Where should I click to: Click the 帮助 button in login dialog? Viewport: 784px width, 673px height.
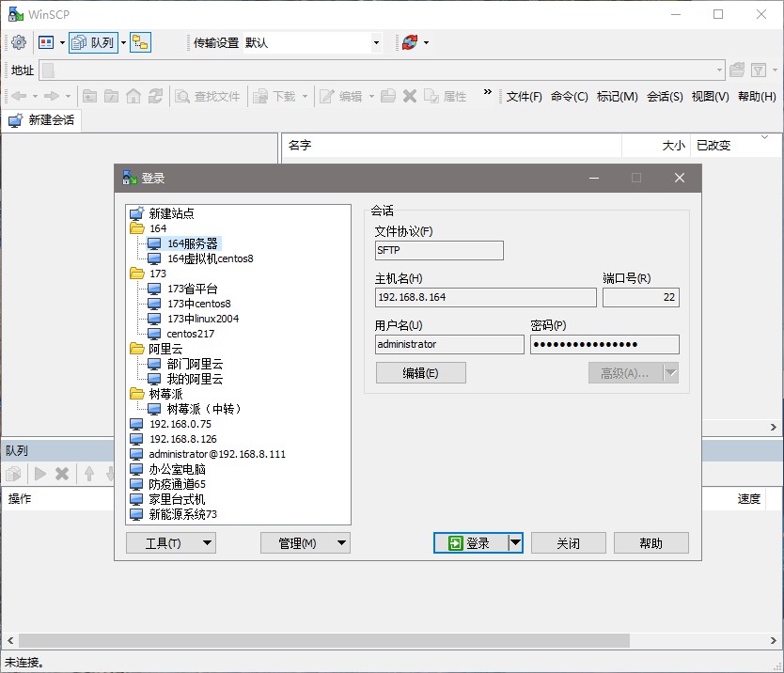coord(651,543)
